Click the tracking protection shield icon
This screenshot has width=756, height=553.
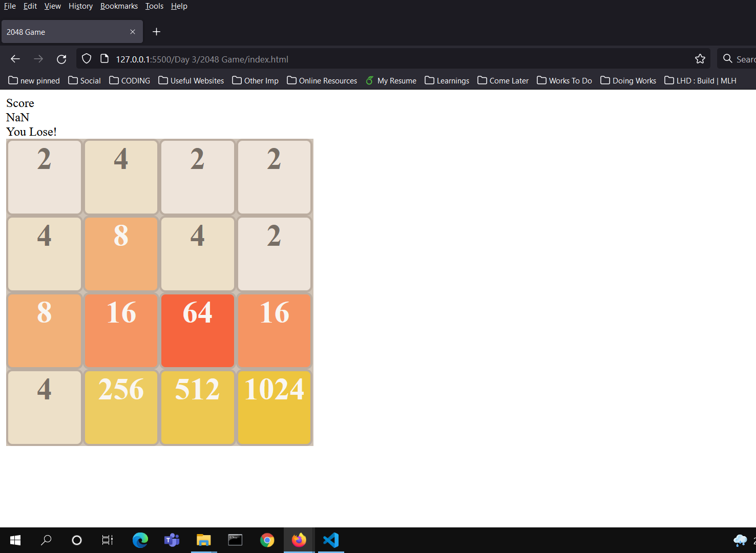coord(86,58)
